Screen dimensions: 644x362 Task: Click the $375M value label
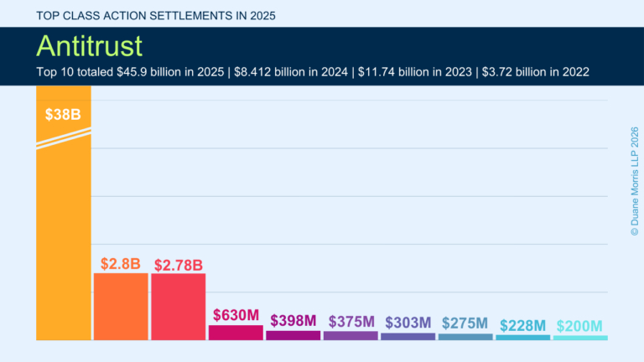pos(351,321)
